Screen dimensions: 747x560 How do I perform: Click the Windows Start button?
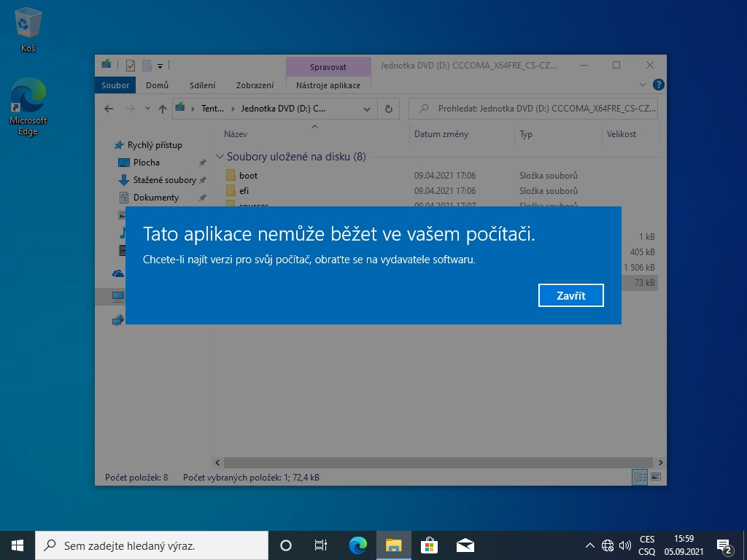coord(18,545)
